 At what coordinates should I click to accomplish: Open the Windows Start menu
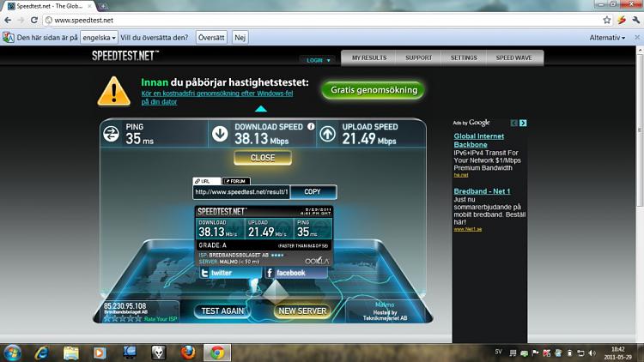[12, 353]
